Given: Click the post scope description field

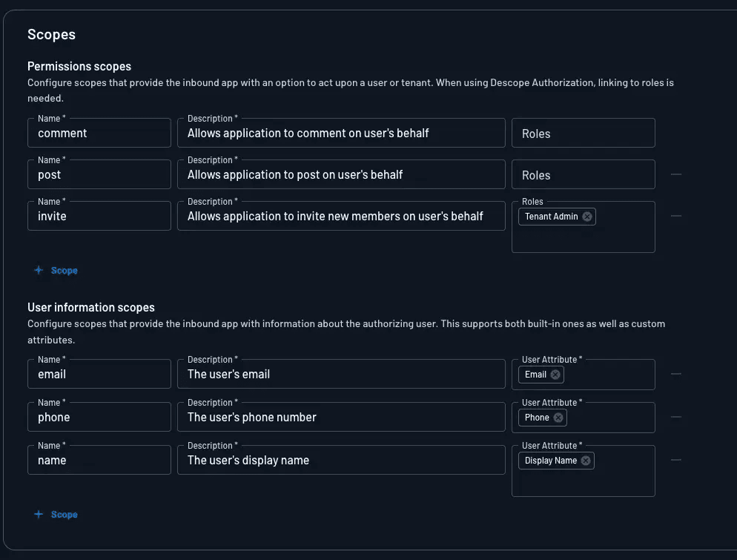Looking at the screenshot, I should click(341, 174).
